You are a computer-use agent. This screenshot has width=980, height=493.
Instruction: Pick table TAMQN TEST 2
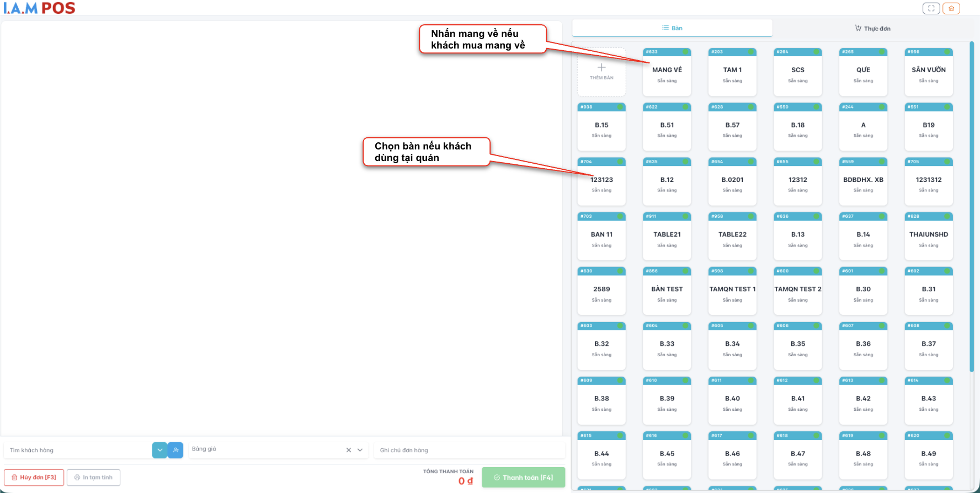point(797,291)
